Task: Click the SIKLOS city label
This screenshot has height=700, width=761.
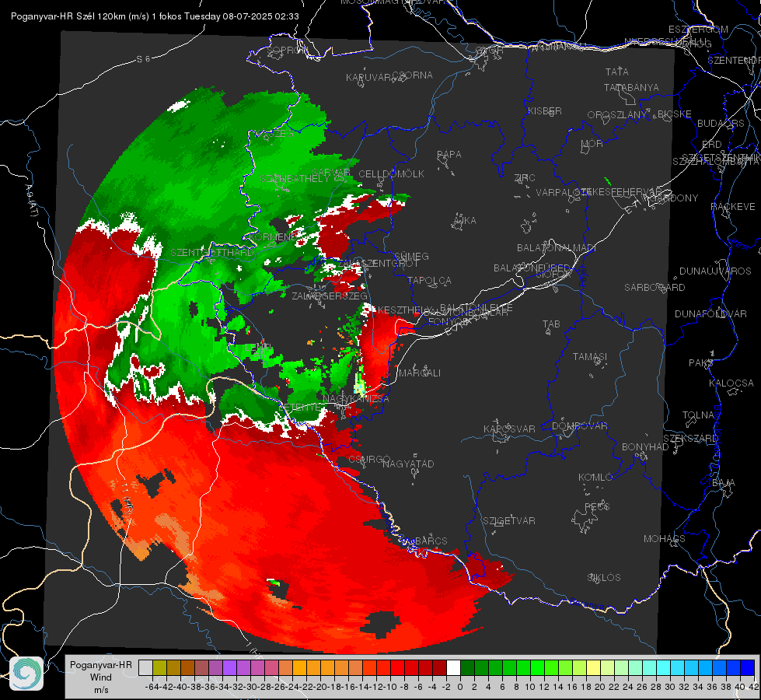Action: (604, 578)
